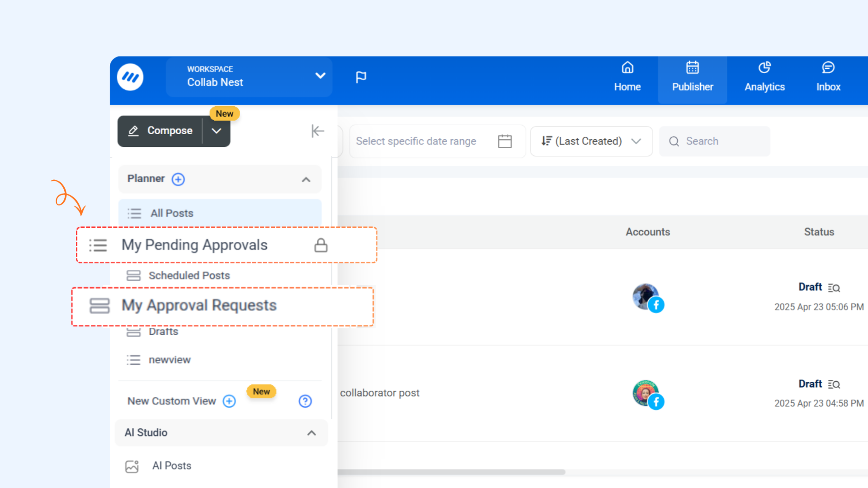Click the Compose button

click(161, 131)
